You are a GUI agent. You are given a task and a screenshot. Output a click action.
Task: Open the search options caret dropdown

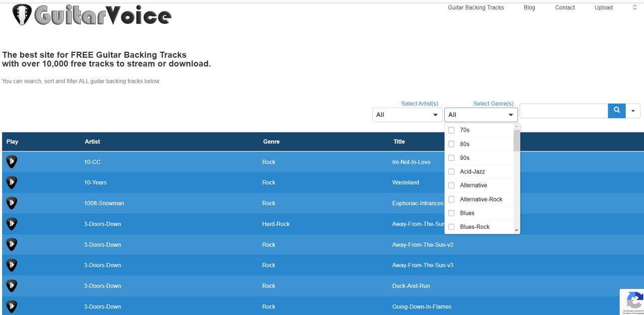pyautogui.click(x=633, y=111)
